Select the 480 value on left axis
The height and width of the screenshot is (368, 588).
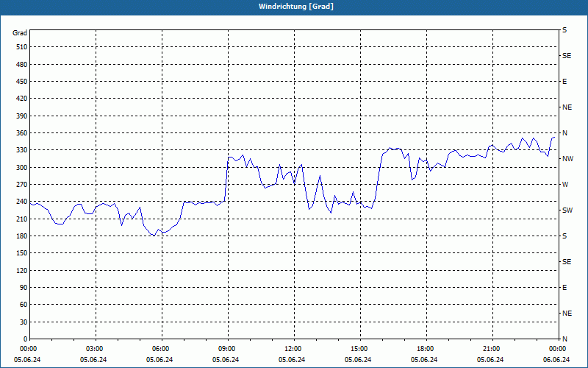(22, 64)
